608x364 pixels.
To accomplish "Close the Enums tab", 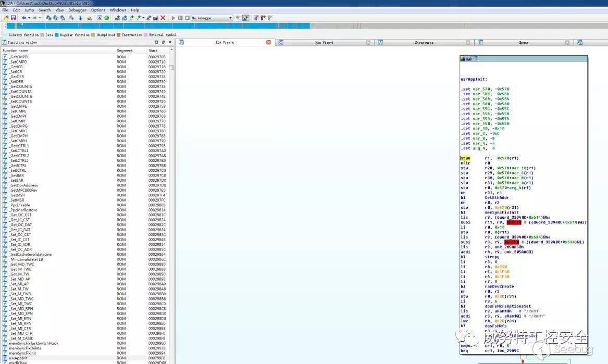I will coord(567,42).
